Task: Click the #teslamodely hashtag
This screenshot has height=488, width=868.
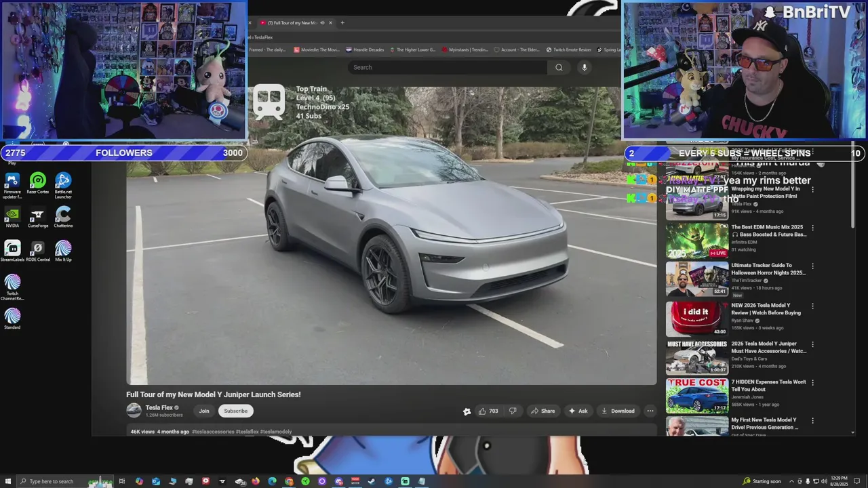Action: click(x=276, y=432)
